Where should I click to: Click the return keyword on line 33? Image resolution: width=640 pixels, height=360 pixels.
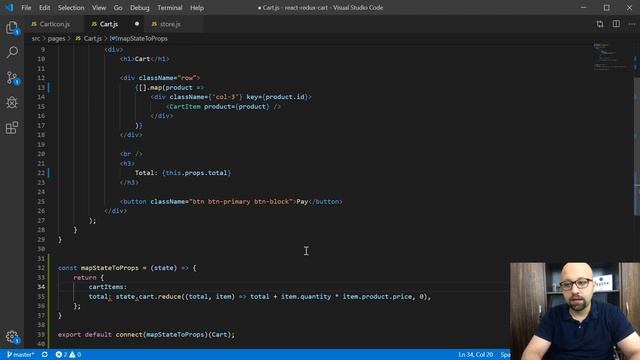tap(85, 278)
